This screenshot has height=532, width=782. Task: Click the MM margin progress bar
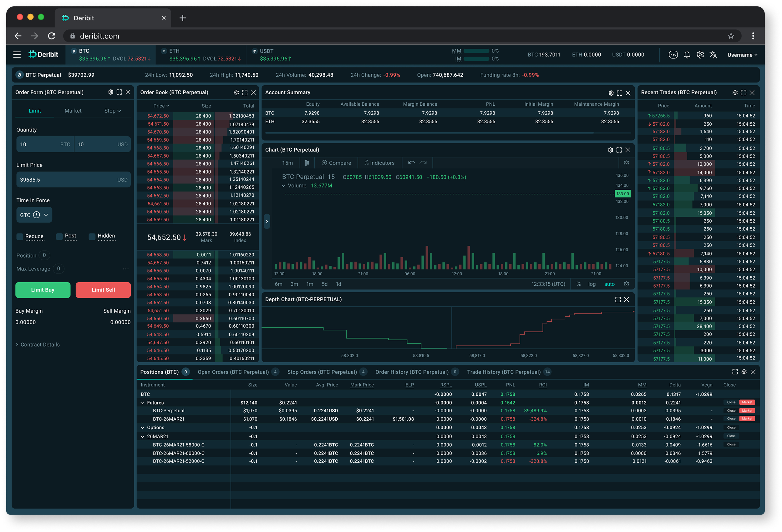476,51
